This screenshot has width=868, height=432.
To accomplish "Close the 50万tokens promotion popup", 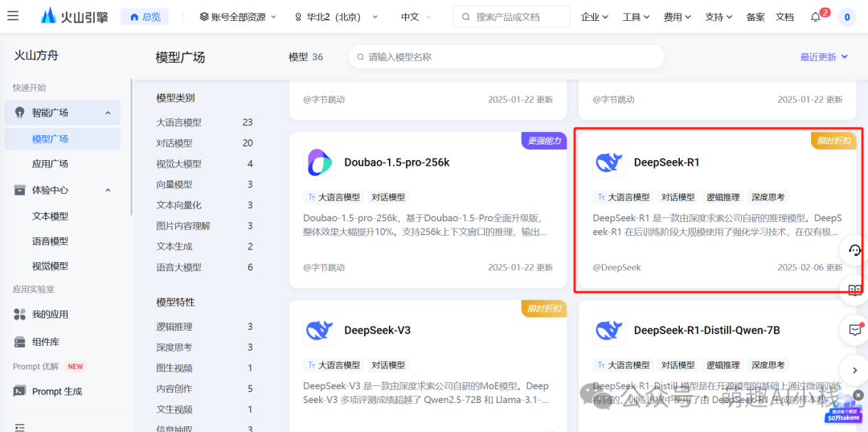I will pyautogui.click(x=858, y=395).
